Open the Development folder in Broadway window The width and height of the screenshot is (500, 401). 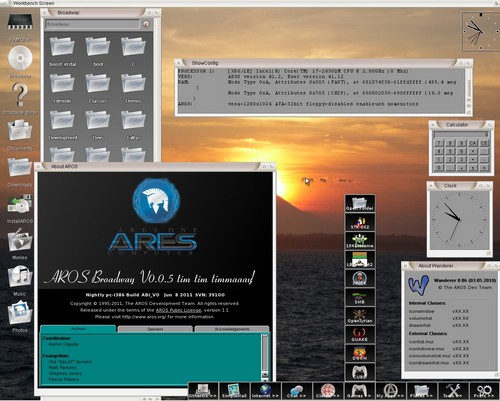click(63, 125)
